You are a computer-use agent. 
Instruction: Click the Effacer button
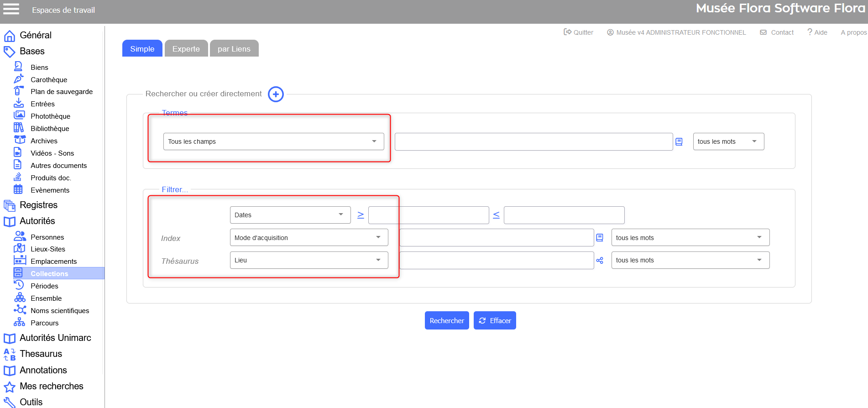pyautogui.click(x=495, y=321)
